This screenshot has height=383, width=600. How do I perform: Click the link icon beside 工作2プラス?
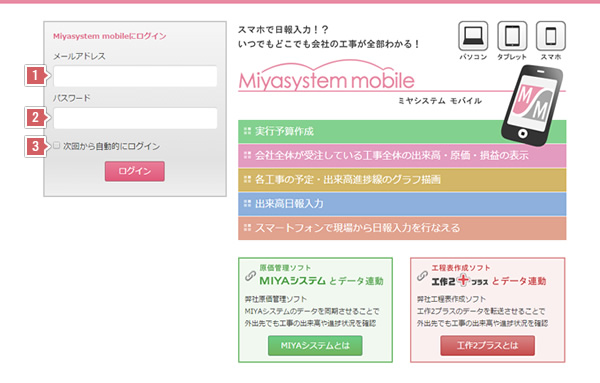[x=422, y=276]
